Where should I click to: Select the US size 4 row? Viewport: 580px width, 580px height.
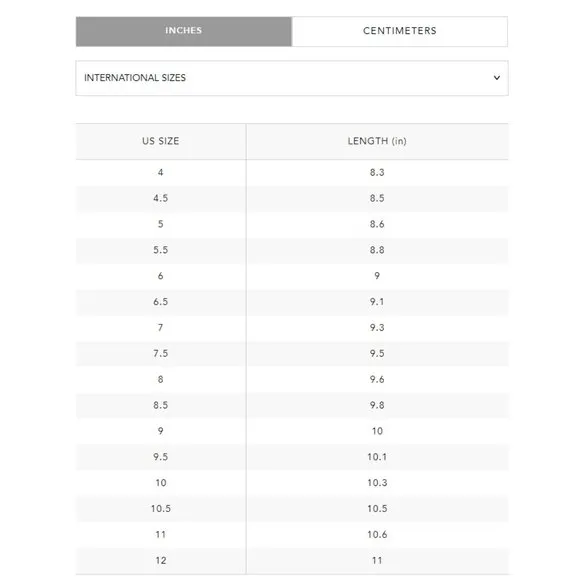click(292, 173)
